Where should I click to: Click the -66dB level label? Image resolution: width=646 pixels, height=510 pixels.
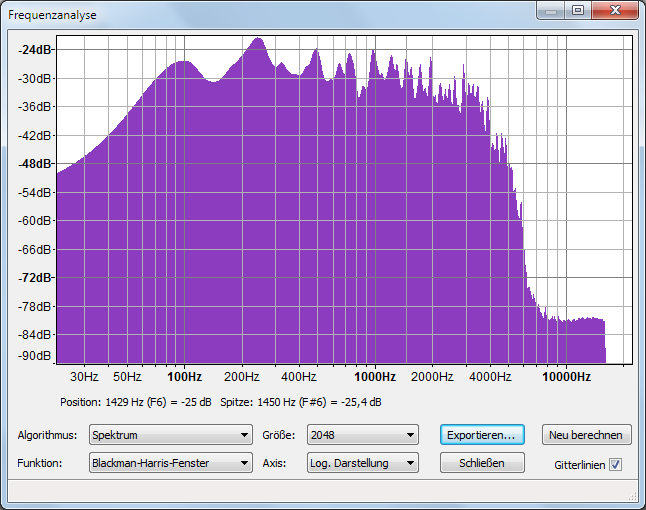click(35, 249)
